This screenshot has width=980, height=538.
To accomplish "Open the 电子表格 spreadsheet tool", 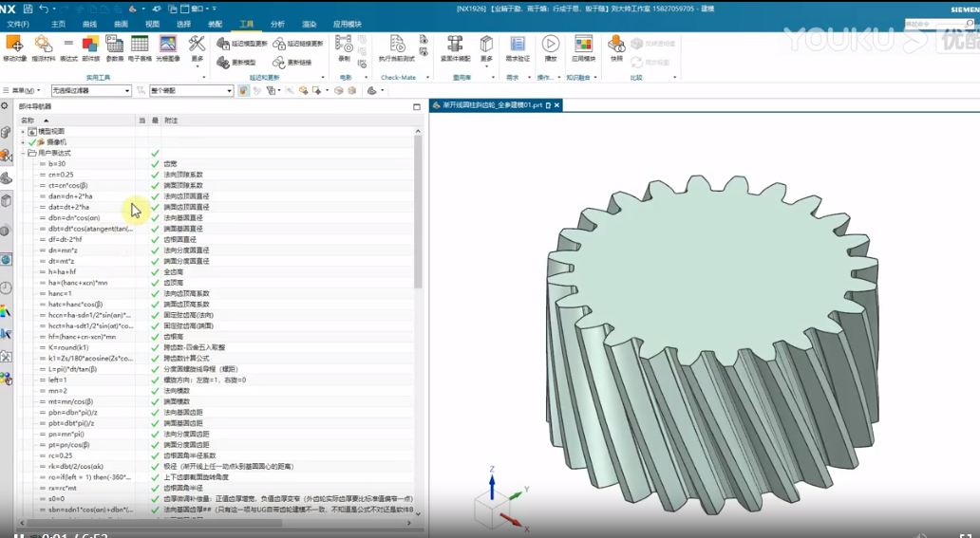I will 140,46.
